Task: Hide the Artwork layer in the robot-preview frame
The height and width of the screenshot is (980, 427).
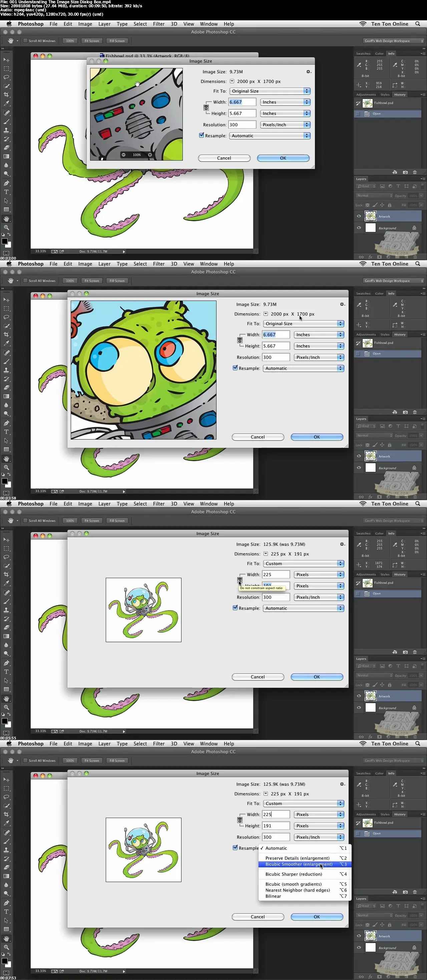Action: [359, 216]
